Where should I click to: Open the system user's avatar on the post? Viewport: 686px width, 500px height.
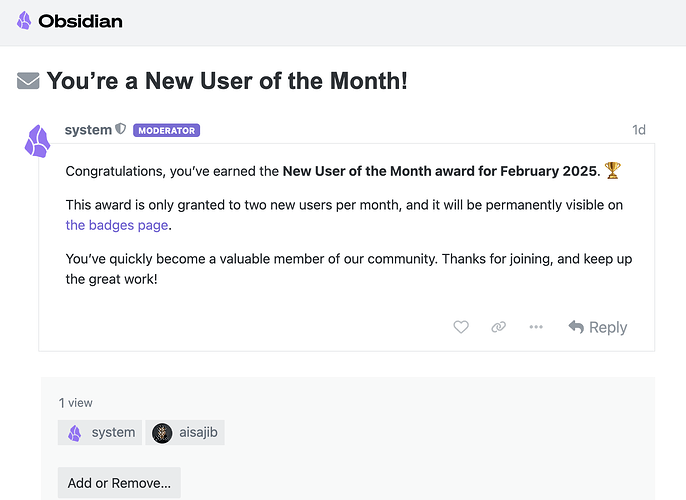tap(38, 141)
